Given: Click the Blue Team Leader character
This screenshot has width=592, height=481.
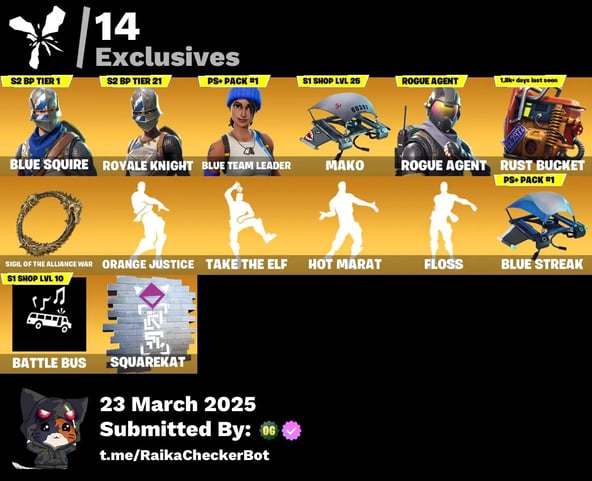Looking at the screenshot, I should (246, 126).
